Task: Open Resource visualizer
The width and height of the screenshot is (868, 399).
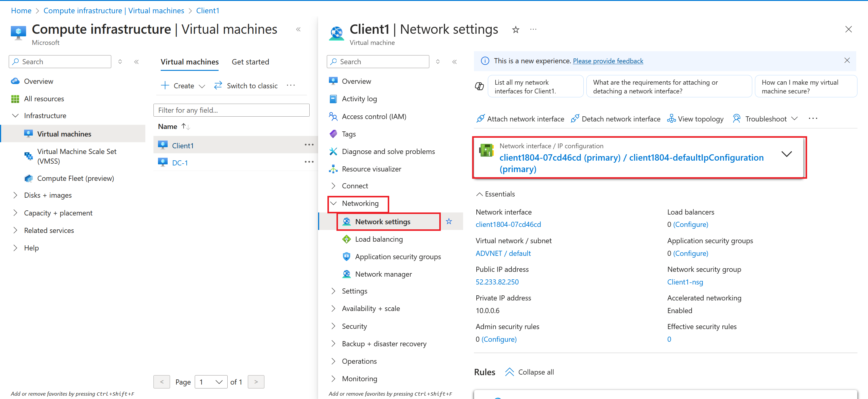Action: (371, 169)
